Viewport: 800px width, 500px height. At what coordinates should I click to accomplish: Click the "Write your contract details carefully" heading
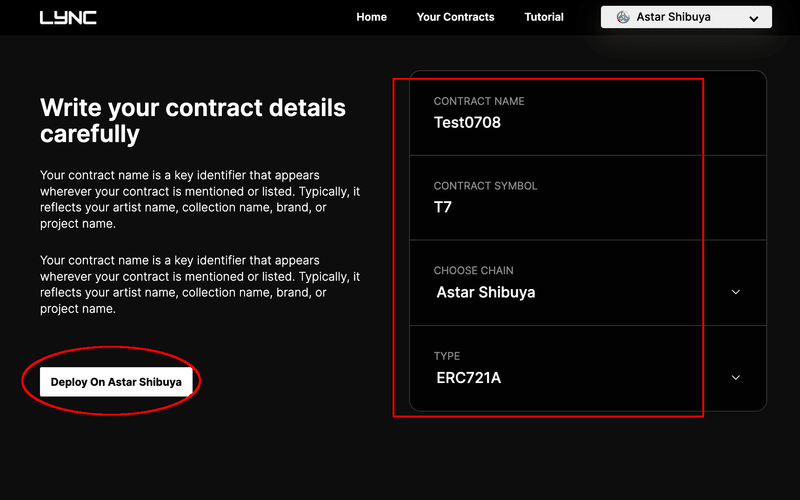tap(193, 120)
